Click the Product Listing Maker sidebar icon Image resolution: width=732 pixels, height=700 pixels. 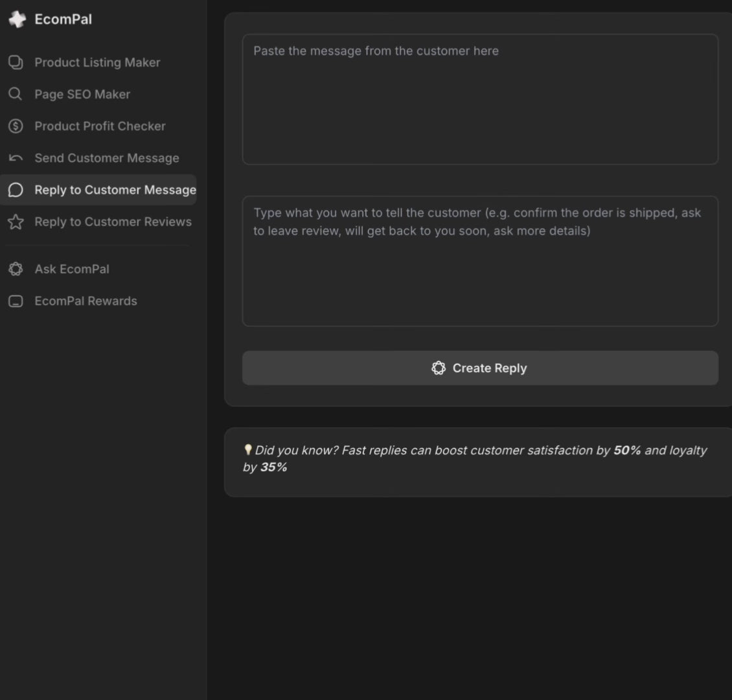point(16,62)
